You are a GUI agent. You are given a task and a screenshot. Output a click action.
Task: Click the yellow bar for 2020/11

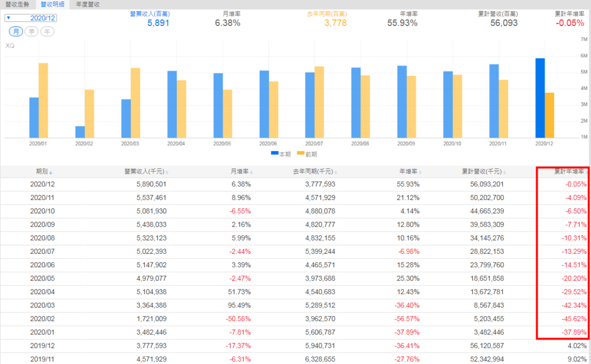[503, 109]
